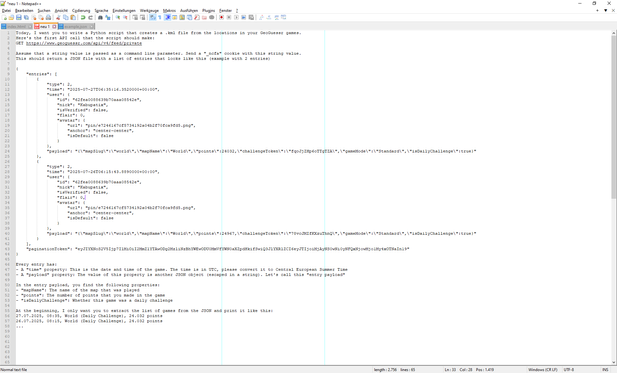Open the Sprache menu
This screenshot has height=373, width=617.
coord(101,11)
